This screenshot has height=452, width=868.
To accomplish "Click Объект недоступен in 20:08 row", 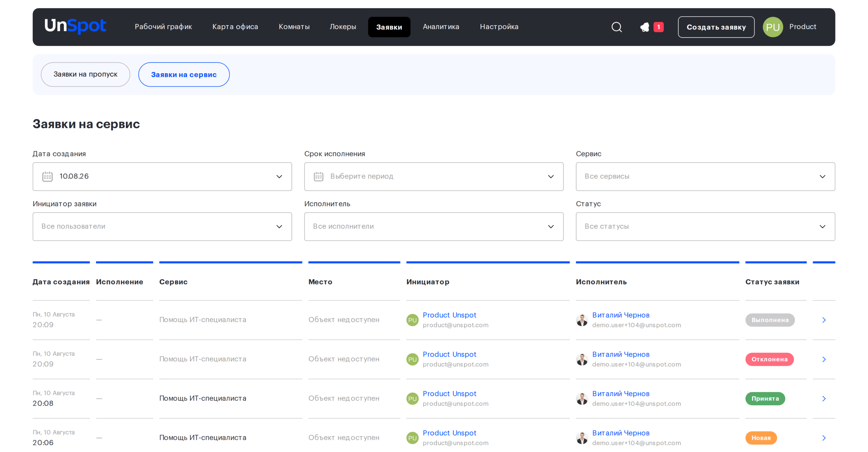I will (x=344, y=398).
